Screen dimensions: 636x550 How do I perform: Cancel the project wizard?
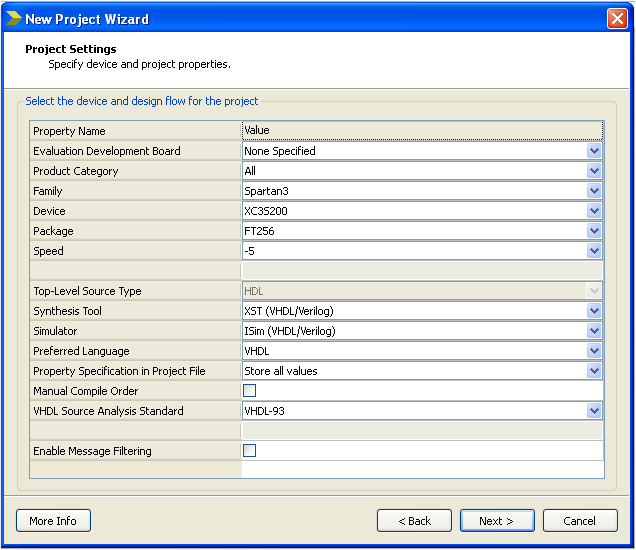pyautogui.click(x=580, y=521)
